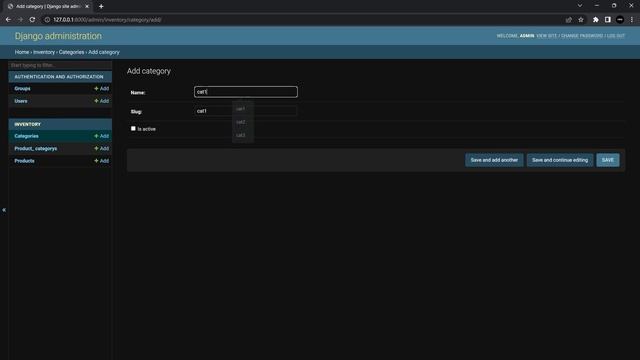Close the Add category browser tab
The height and width of the screenshot is (360, 640).
87,7
